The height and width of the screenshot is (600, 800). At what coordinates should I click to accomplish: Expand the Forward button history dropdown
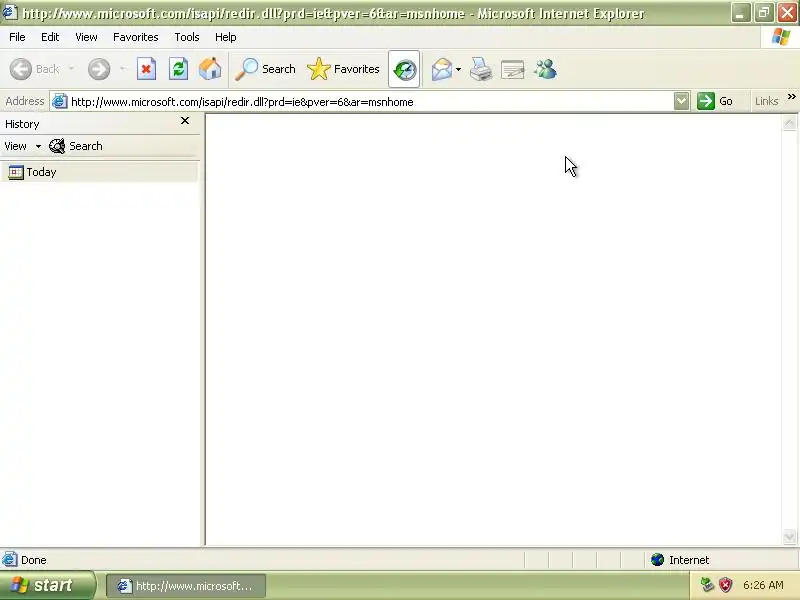click(x=122, y=69)
